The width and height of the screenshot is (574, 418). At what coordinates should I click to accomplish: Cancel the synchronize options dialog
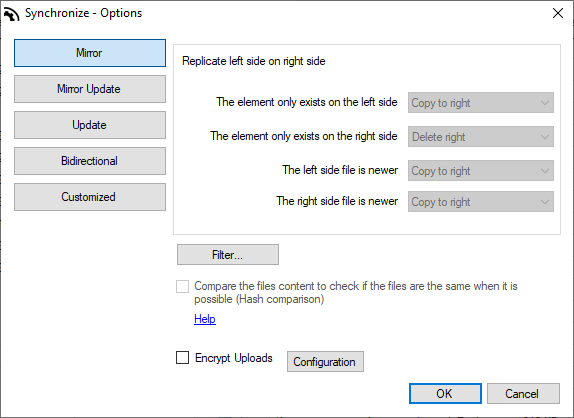[523, 393]
